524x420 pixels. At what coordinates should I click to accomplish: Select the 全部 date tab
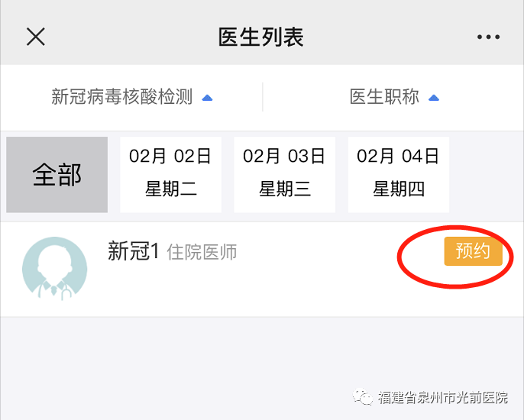57,175
